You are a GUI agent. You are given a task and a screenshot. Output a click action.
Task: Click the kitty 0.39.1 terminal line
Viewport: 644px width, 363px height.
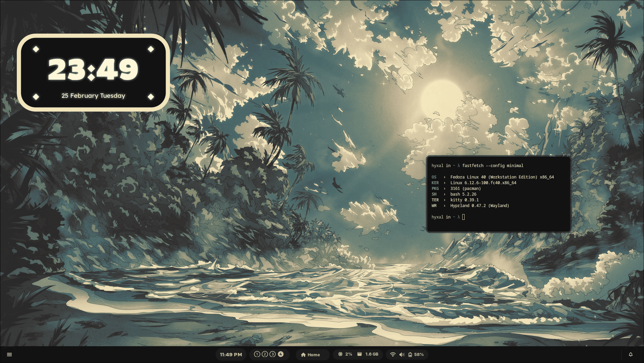tap(455, 200)
